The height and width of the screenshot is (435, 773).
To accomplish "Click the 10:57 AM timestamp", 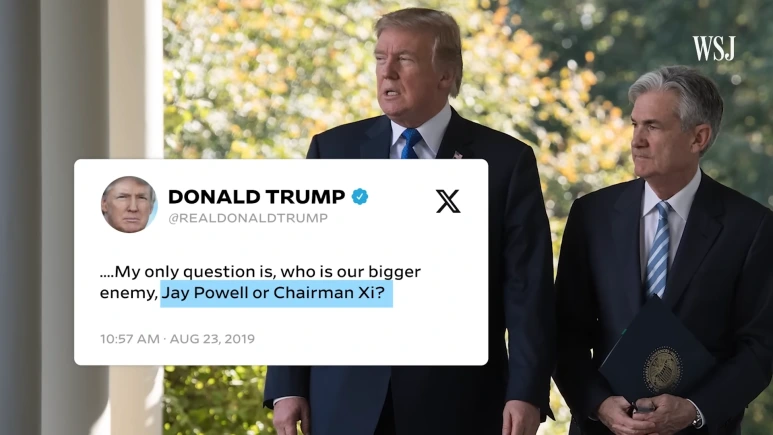I will (130, 339).
